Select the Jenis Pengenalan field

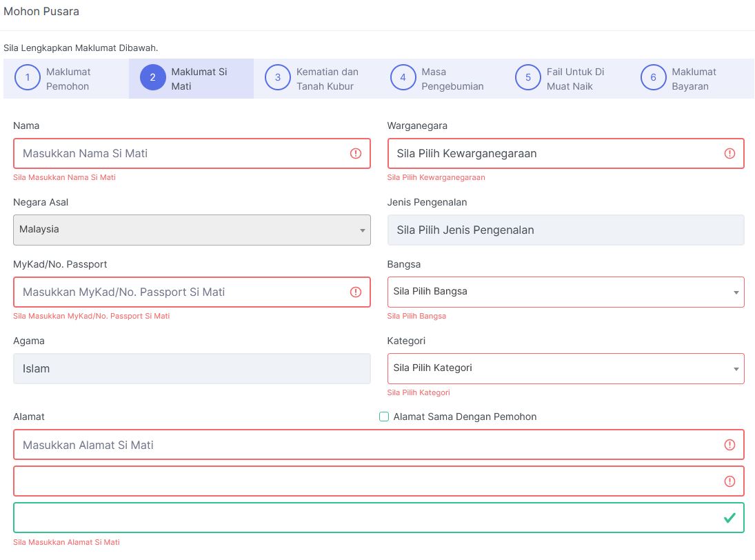click(565, 230)
